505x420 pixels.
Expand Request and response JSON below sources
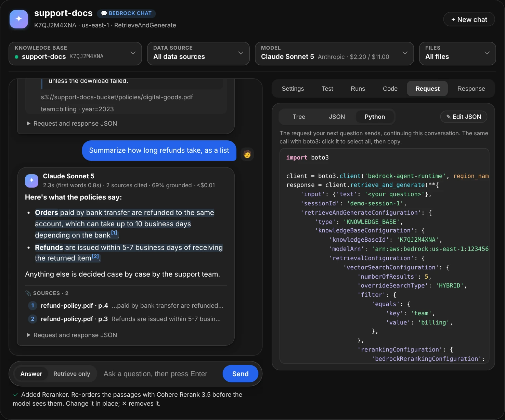point(72,335)
